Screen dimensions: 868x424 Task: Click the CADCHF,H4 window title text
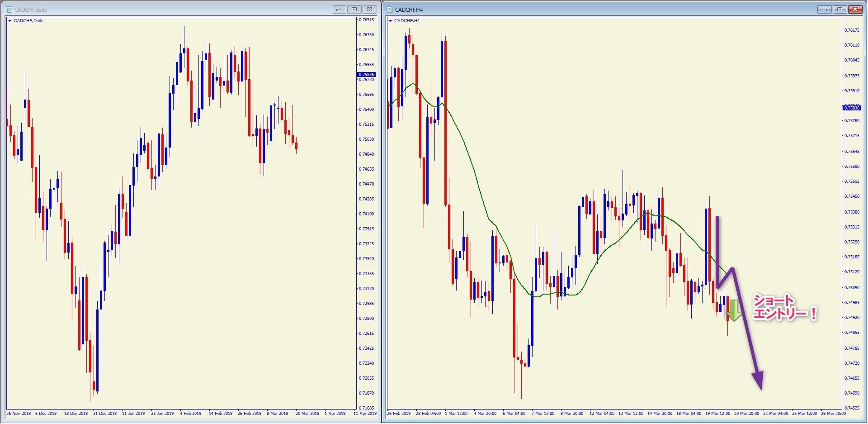(409, 10)
